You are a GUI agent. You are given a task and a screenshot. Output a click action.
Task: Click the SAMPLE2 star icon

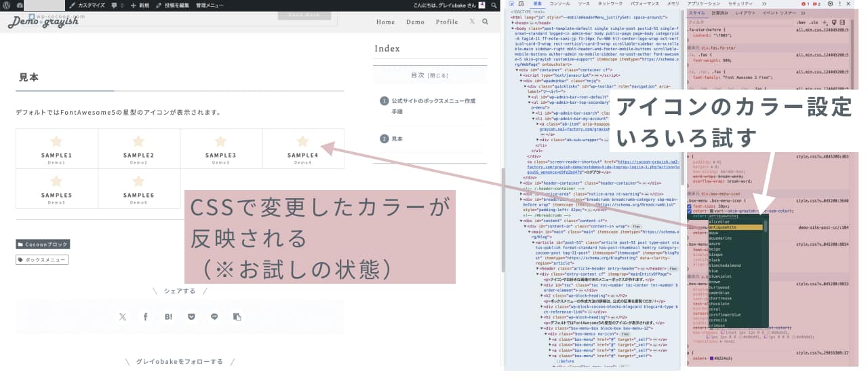coord(138,141)
